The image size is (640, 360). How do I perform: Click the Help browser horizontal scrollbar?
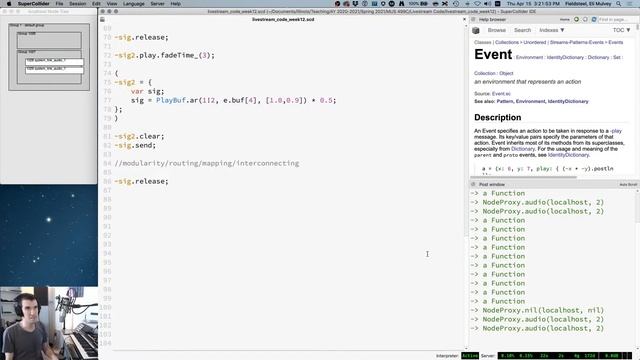coord(524,177)
